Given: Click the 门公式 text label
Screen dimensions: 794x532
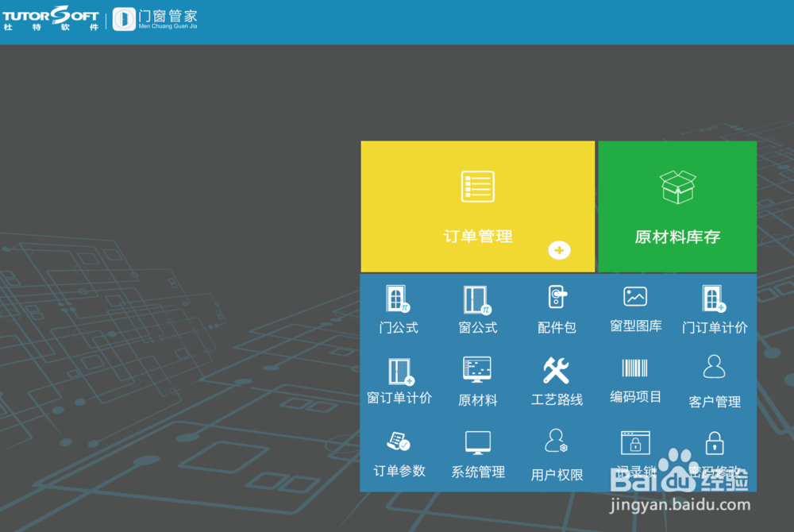Looking at the screenshot, I should pyautogui.click(x=399, y=328).
